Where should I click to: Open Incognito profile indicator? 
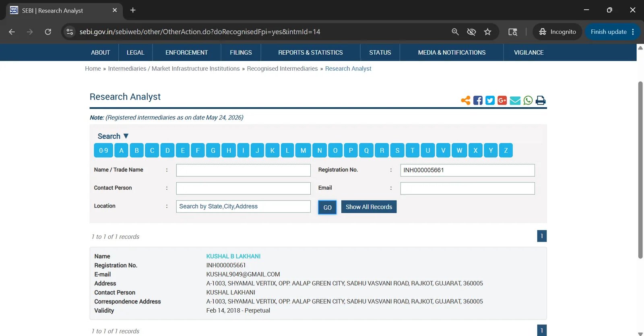click(557, 32)
